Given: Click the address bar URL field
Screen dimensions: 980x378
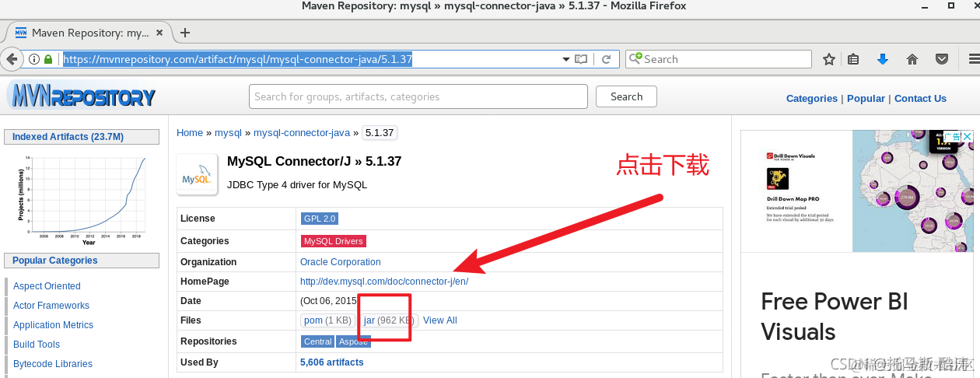Looking at the screenshot, I should [311, 59].
